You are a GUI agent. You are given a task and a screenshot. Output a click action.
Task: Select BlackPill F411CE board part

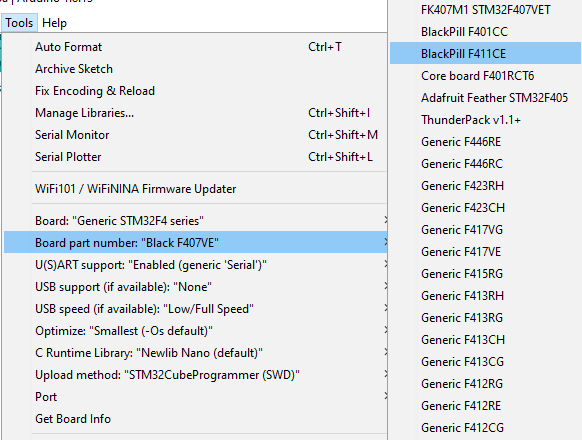[485, 54]
